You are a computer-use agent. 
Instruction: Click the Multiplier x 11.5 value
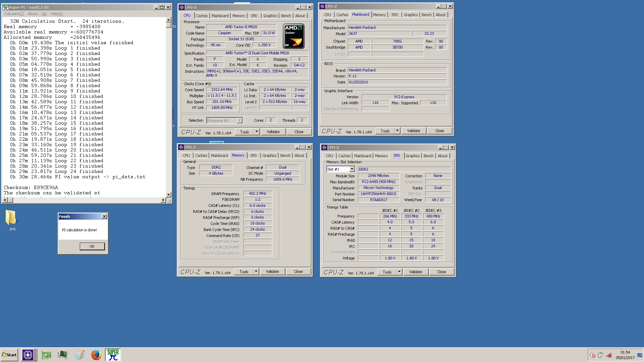pos(222,96)
